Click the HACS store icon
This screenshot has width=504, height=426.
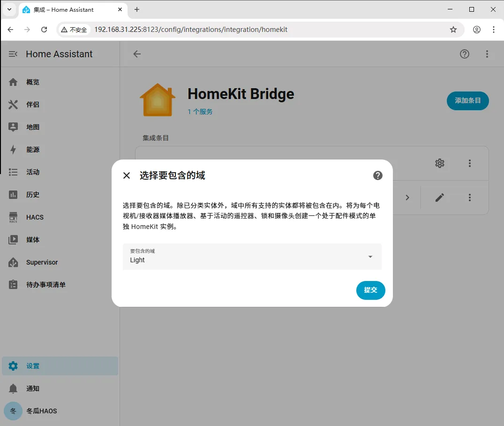pyautogui.click(x=13, y=217)
